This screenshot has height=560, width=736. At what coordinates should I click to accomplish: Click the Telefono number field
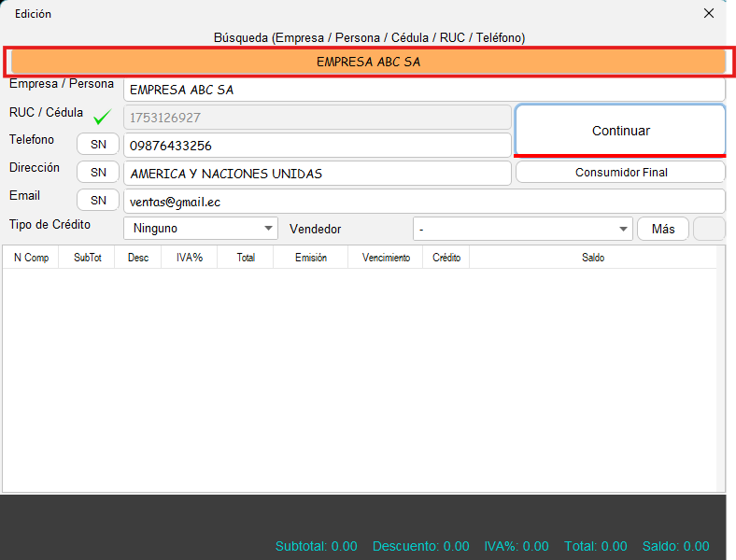pyautogui.click(x=317, y=146)
